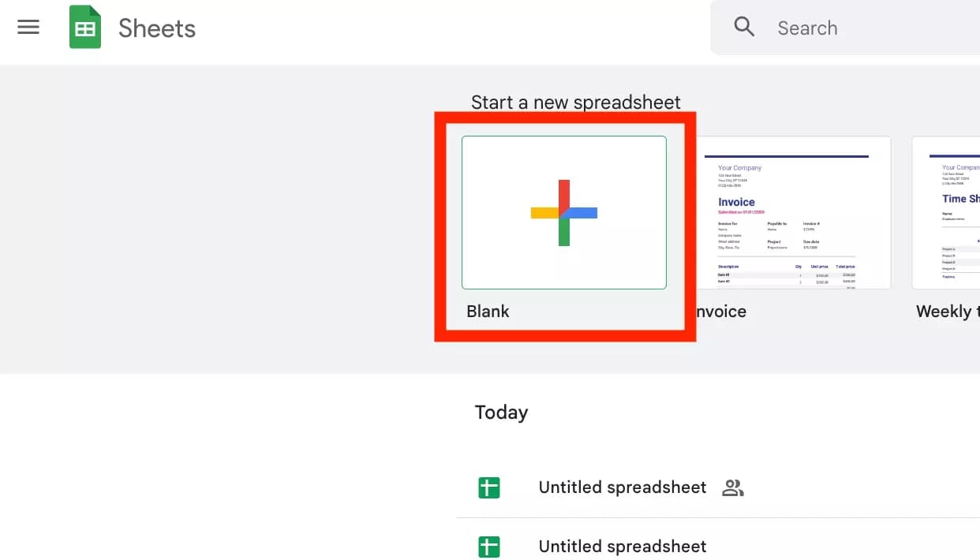Click the "Sheets" title text

[x=157, y=28]
